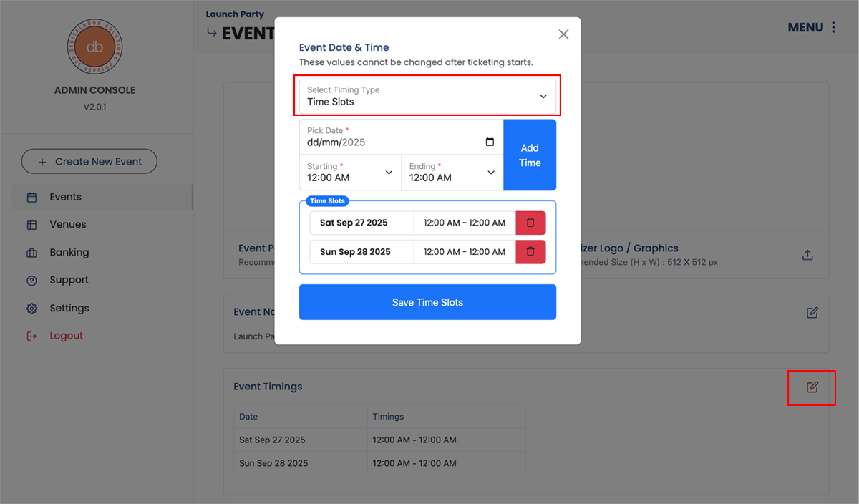Click Logout in the sidebar
The image size is (859, 504).
click(x=66, y=336)
